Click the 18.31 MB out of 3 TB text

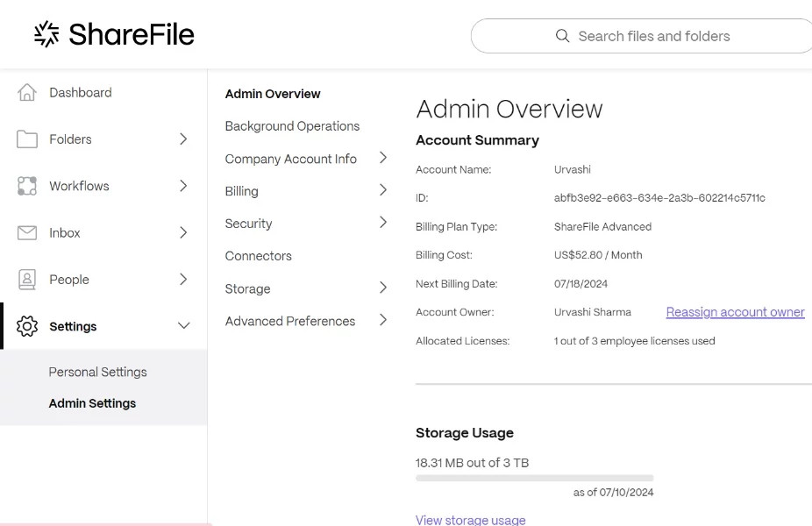(x=473, y=463)
